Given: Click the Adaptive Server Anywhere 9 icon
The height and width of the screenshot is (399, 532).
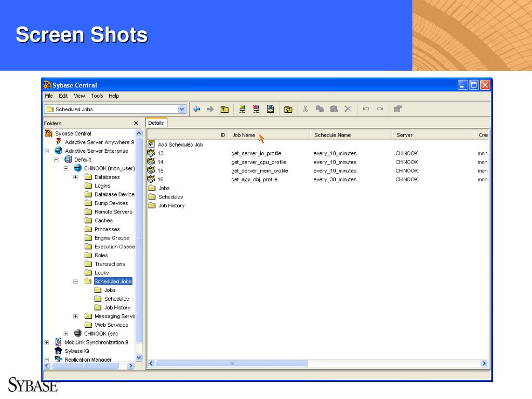Looking at the screenshot, I should click(x=58, y=142).
